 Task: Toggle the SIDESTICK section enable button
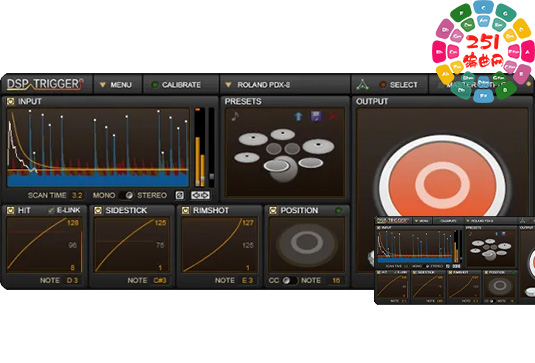pyautogui.click(x=98, y=210)
